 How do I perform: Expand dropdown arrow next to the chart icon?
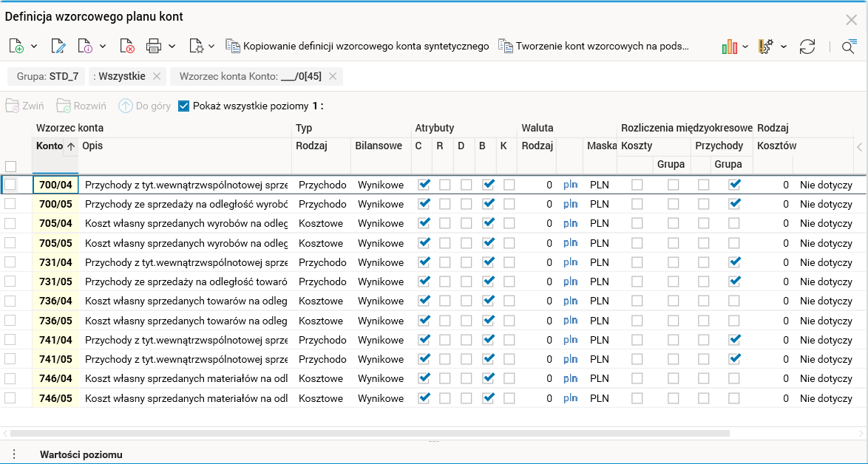coord(745,47)
